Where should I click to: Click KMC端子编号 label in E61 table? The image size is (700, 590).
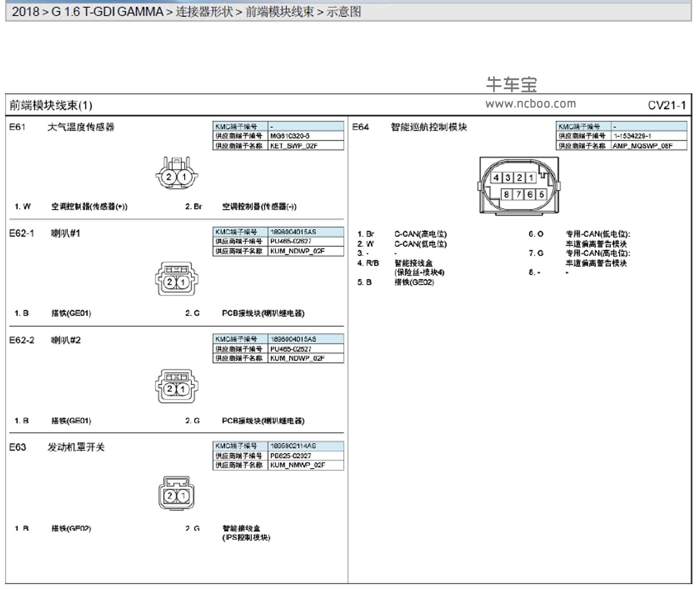[x=240, y=126]
